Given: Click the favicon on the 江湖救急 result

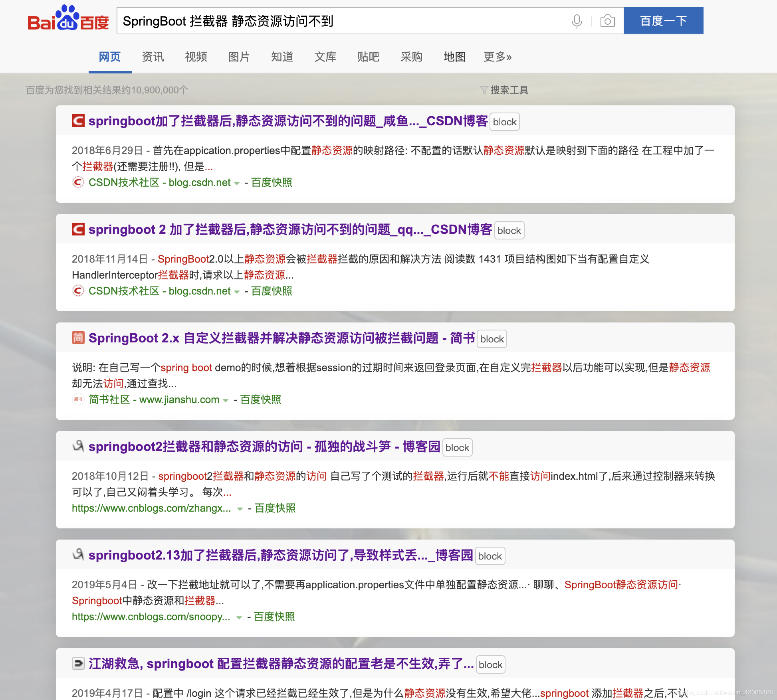Looking at the screenshot, I should point(78,663).
